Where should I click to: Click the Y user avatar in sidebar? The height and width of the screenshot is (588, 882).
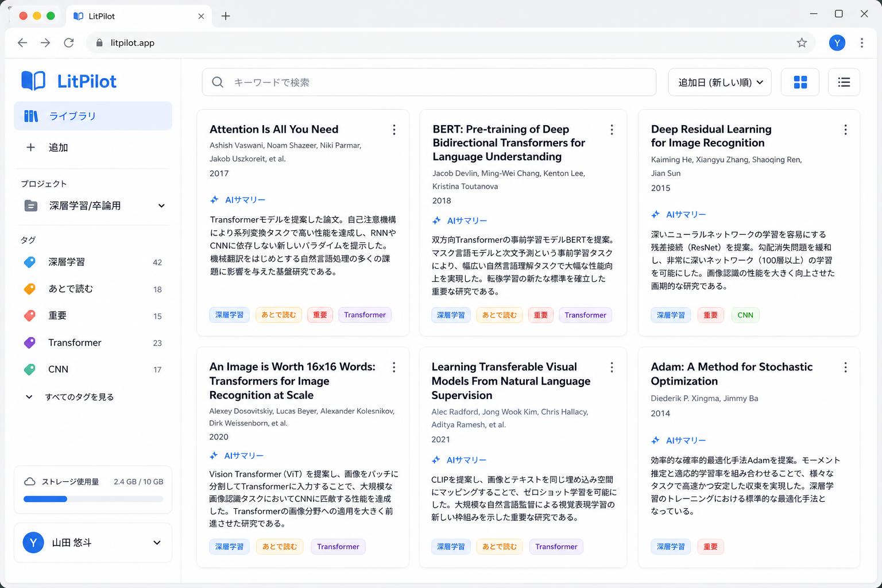coord(33,543)
